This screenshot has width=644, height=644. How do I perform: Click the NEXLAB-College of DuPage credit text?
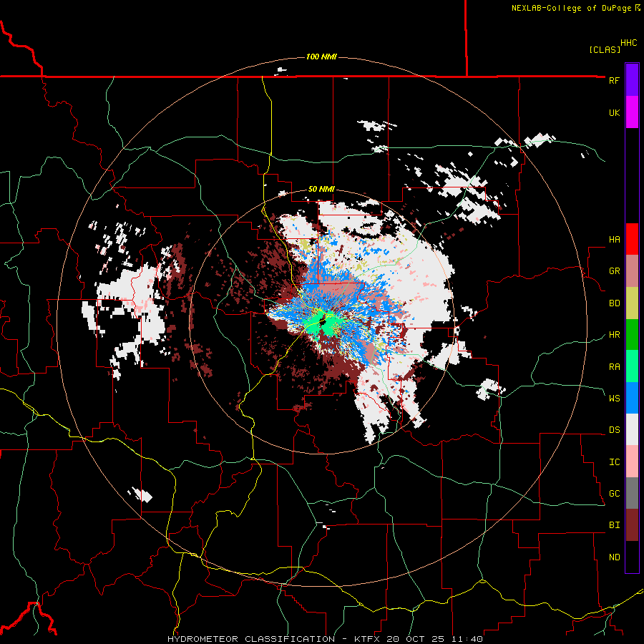(x=571, y=8)
